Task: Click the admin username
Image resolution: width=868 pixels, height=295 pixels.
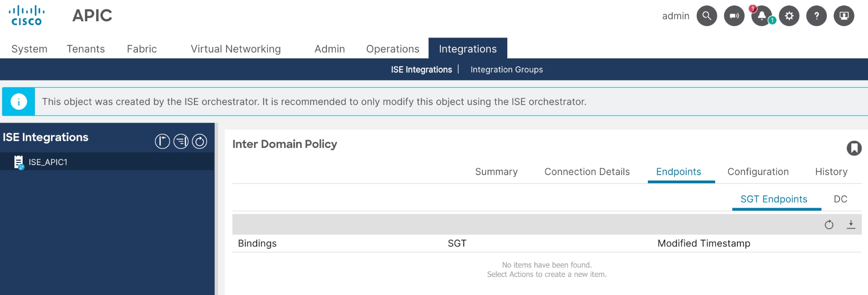Action: point(675,16)
